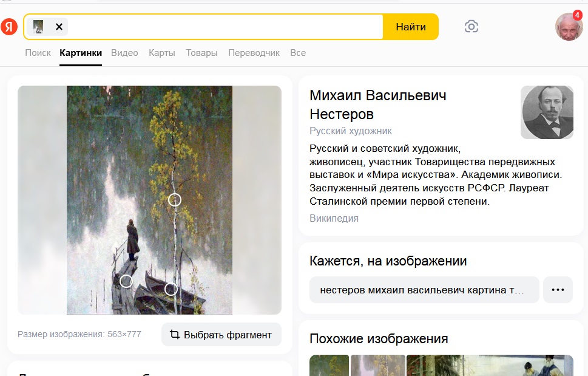Go to the Товары tab
This screenshot has width=588, height=376.
tap(201, 53)
